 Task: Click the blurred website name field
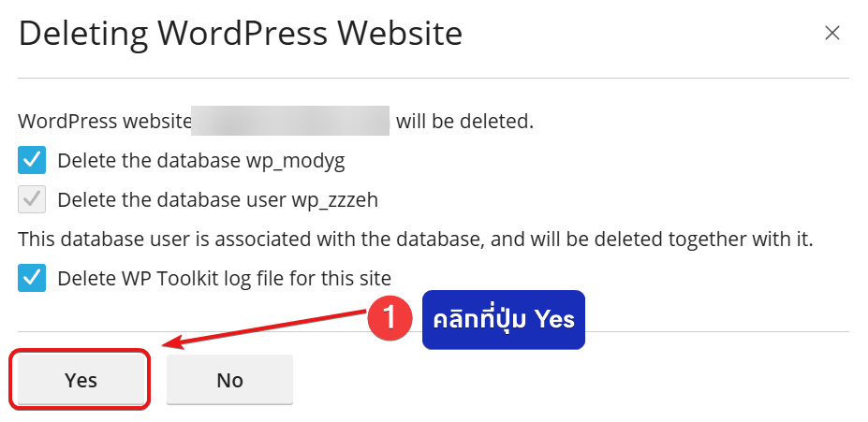(290, 122)
